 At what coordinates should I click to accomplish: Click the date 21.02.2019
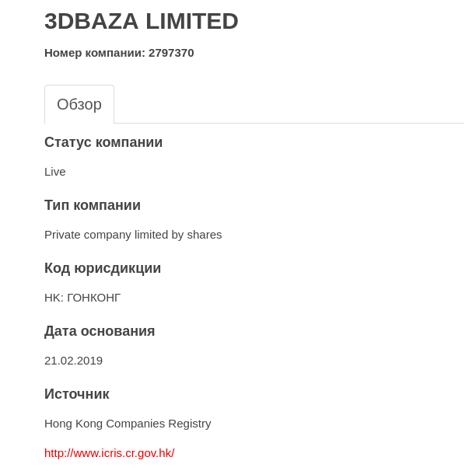pyautogui.click(x=73, y=361)
